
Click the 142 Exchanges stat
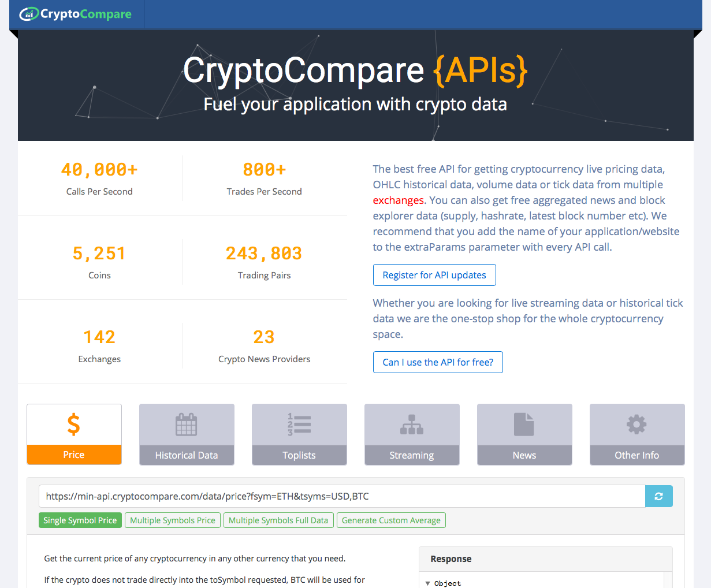coord(99,346)
